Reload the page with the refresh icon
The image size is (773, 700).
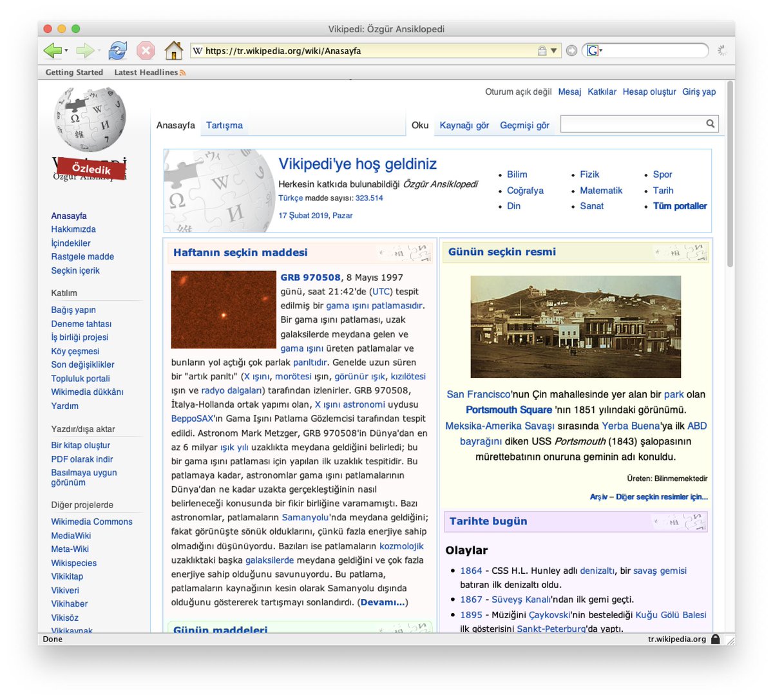tap(118, 50)
